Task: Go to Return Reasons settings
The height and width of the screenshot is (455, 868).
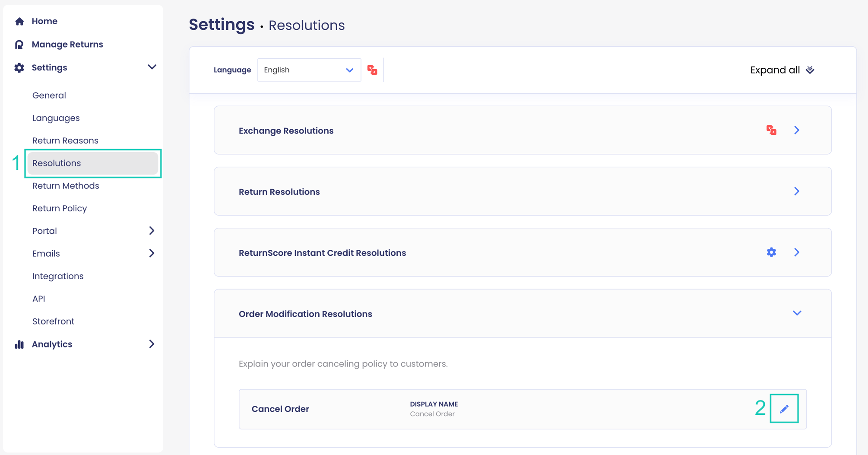Action: click(x=65, y=140)
